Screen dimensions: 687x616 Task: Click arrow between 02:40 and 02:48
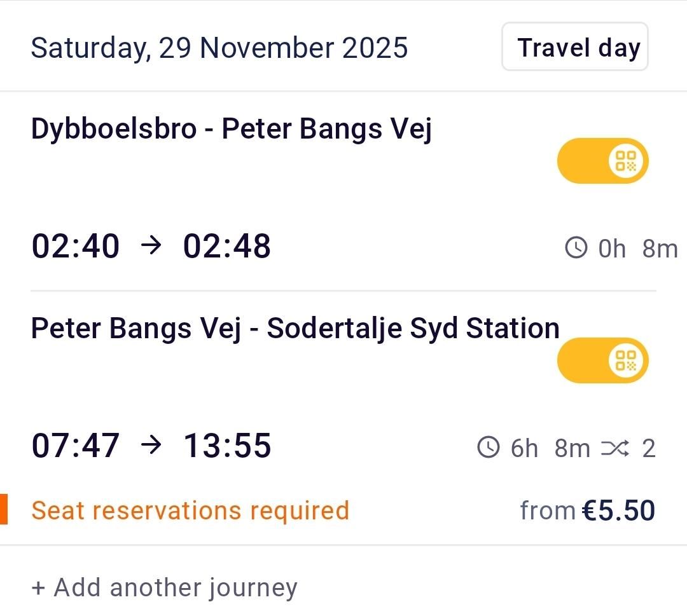click(x=151, y=247)
